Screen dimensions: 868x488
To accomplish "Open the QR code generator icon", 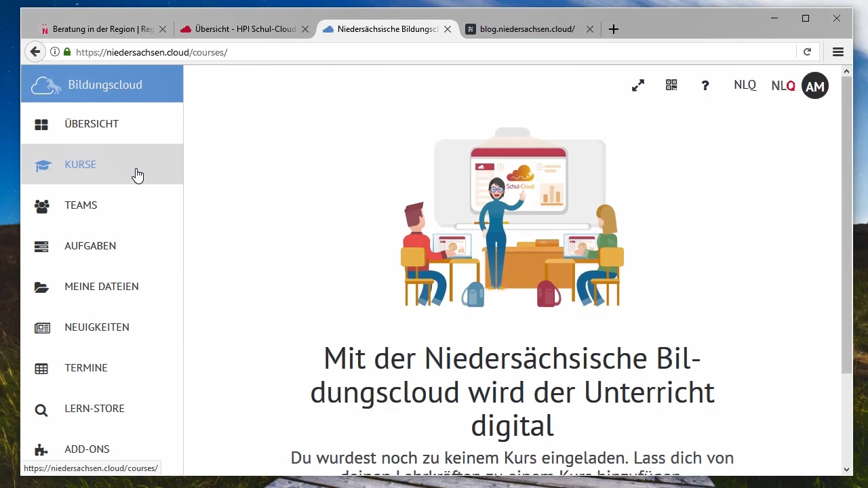I will point(671,85).
